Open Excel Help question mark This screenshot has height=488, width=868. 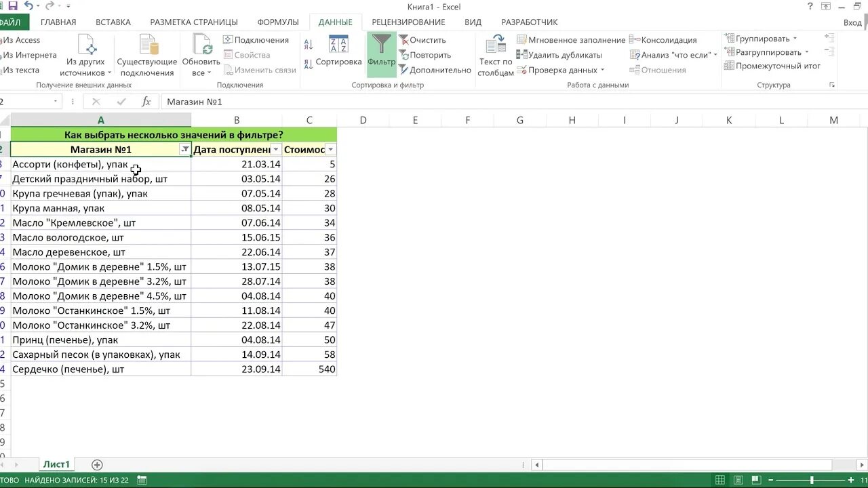click(x=810, y=6)
